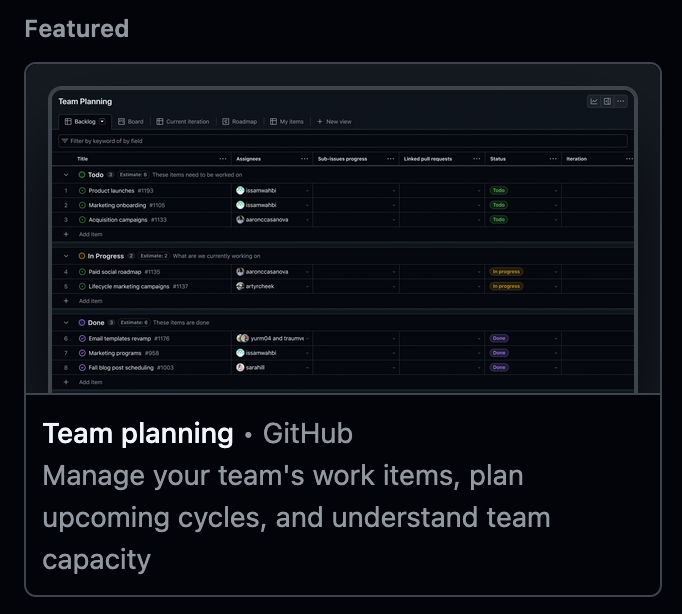Click sarahill avatar in Fall blog post row

tap(240, 367)
